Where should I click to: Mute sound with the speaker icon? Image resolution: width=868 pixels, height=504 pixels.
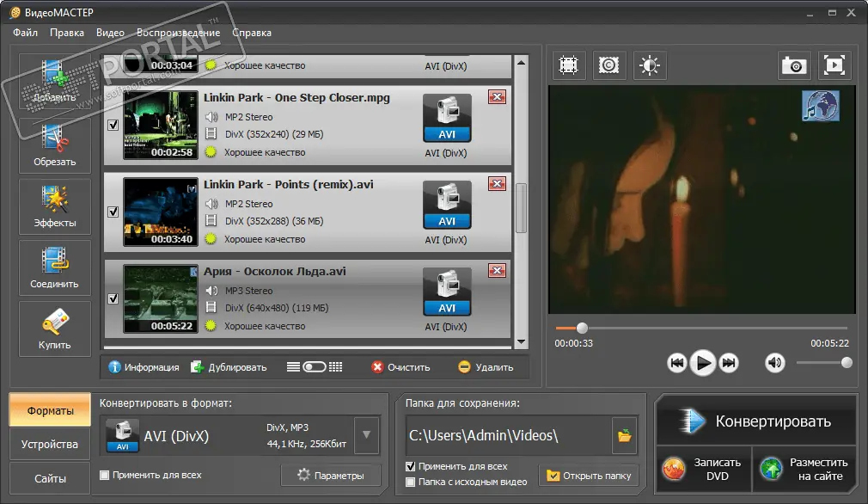775,363
